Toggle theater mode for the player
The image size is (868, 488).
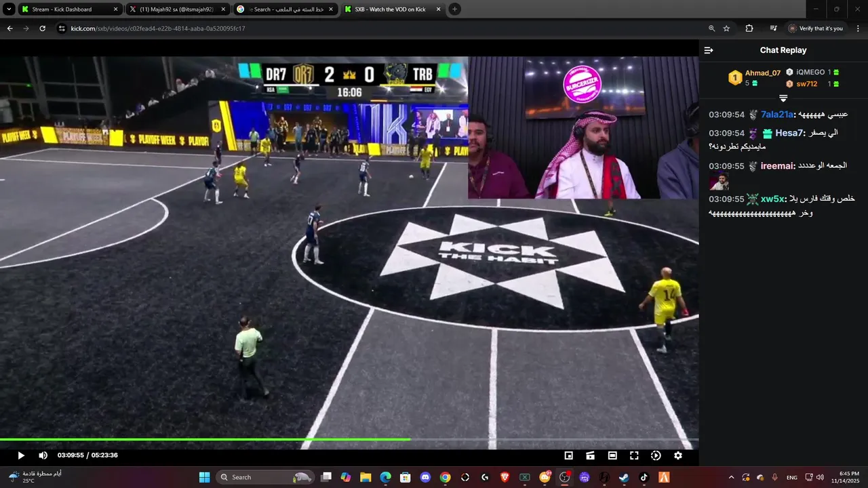[x=612, y=455]
